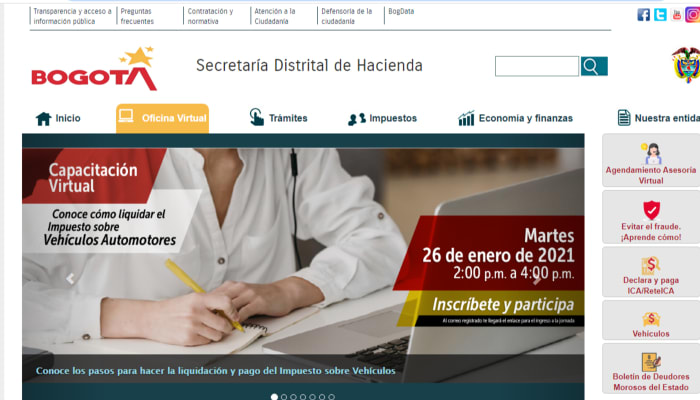Click the red shield icon above Evitar el fraude

(x=651, y=210)
